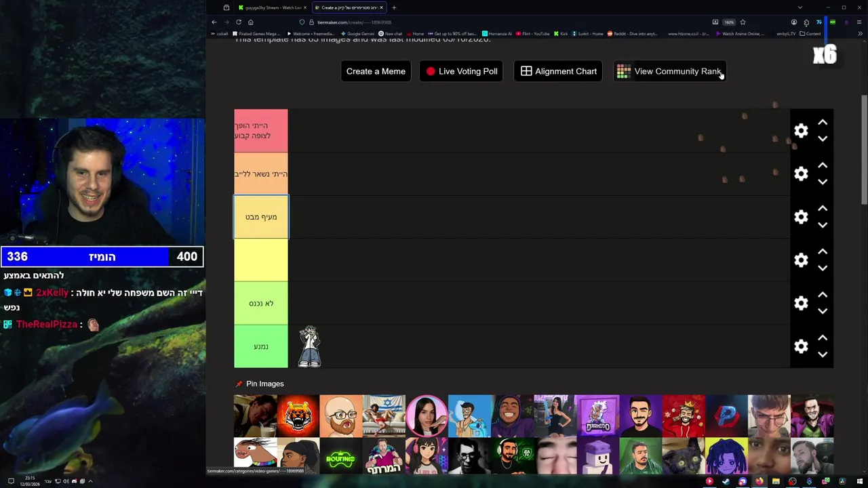Go back to the previous page
The width and height of the screenshot is (868, 488).
click(x=214, y=22)
